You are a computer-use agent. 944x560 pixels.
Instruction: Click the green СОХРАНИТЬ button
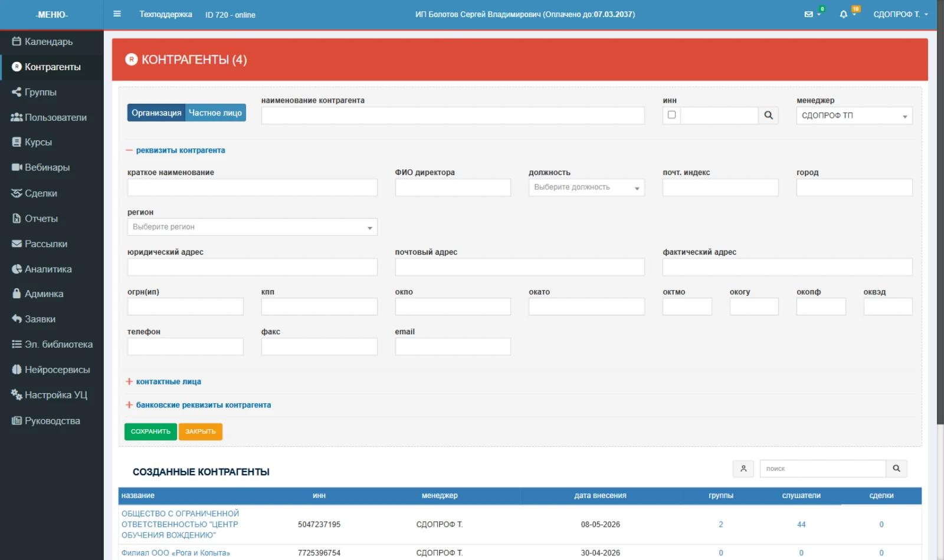[150, 431]
